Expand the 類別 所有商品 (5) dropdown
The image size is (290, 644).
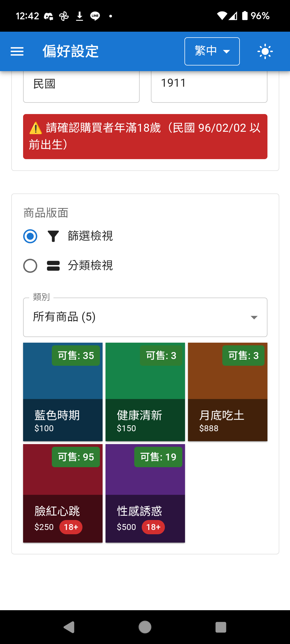[145, 317]
